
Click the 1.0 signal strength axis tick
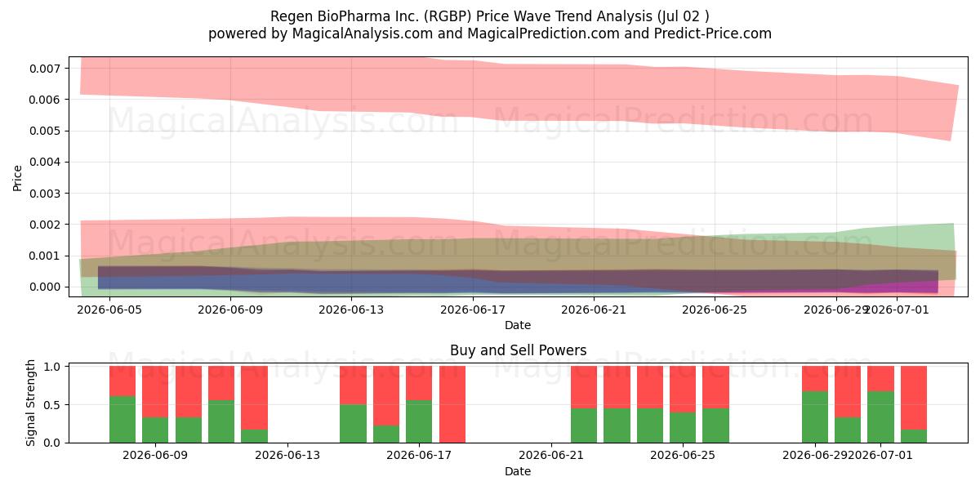pos(54,367)
